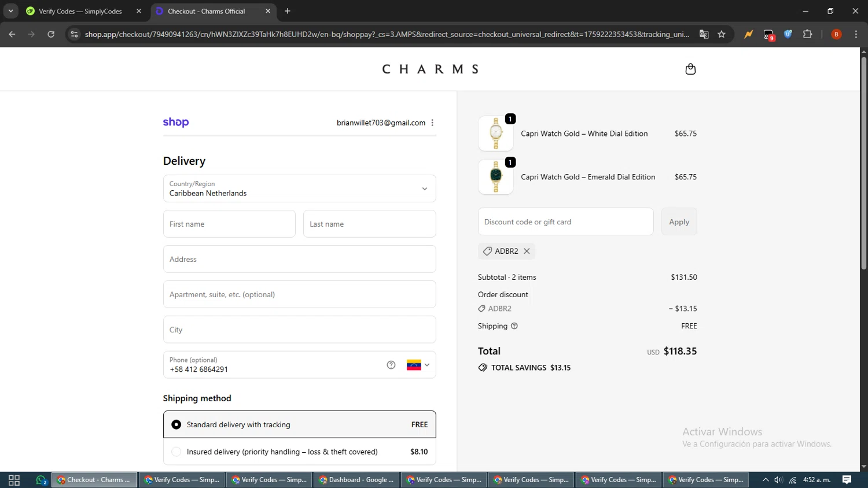
Task: Open the volume control in system tray
Action: 779,480
